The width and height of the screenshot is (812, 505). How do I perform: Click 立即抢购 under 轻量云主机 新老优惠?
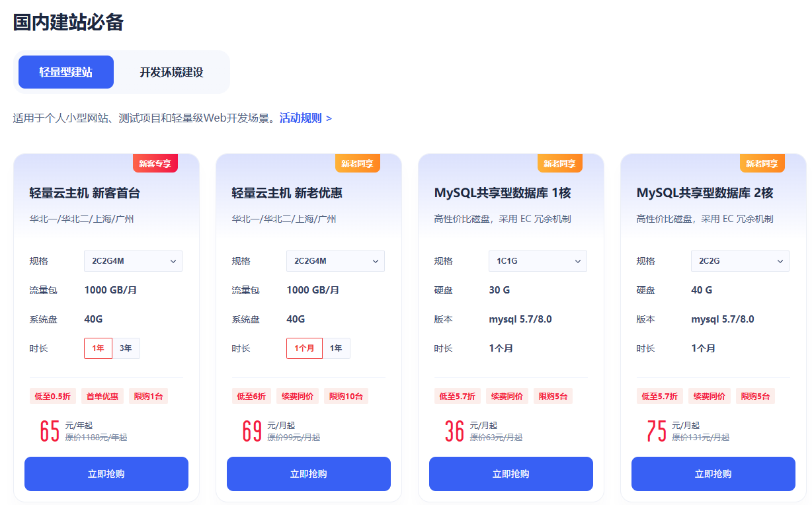309,474
